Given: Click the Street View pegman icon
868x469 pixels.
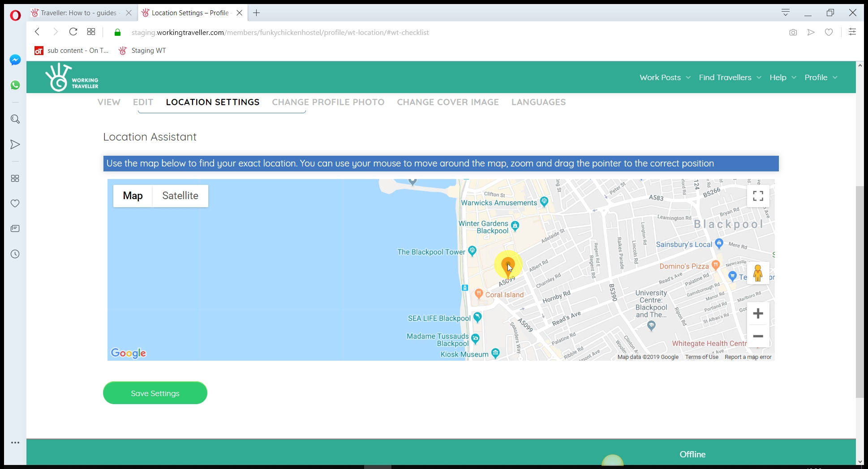Looking at the screenshot, I should [758, 273].
